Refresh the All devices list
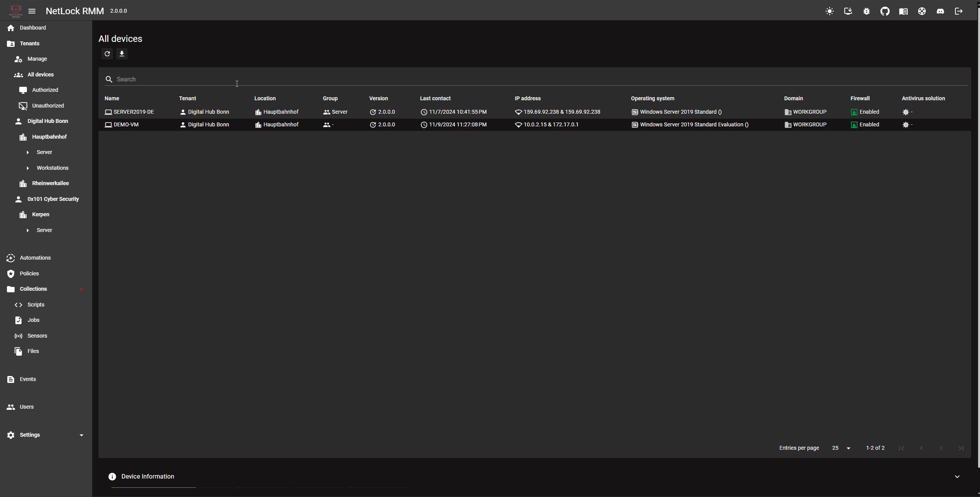This screenshot has height=497, width=980. (107, 54)
